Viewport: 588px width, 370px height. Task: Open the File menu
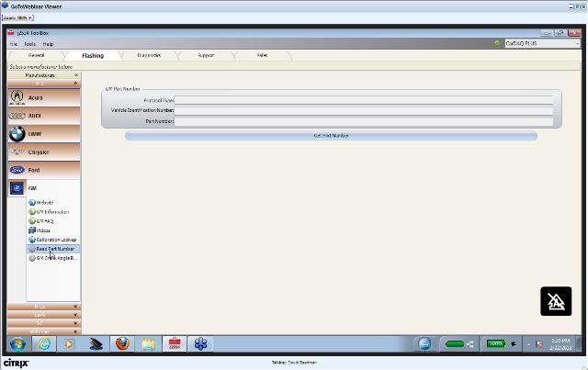[x=14, y=44]
